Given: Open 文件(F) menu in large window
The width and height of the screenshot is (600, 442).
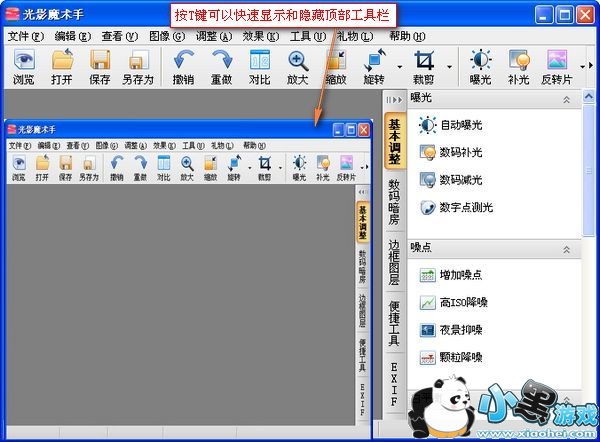Looking at the screenshot, I should pyautogui.click(x=26, y=36).
